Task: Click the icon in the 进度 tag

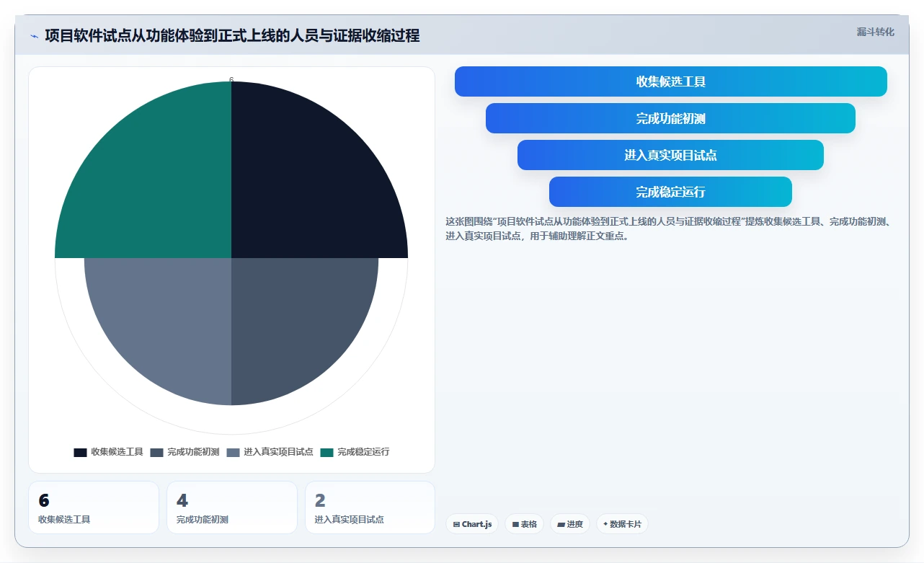Action: [561, 524]
